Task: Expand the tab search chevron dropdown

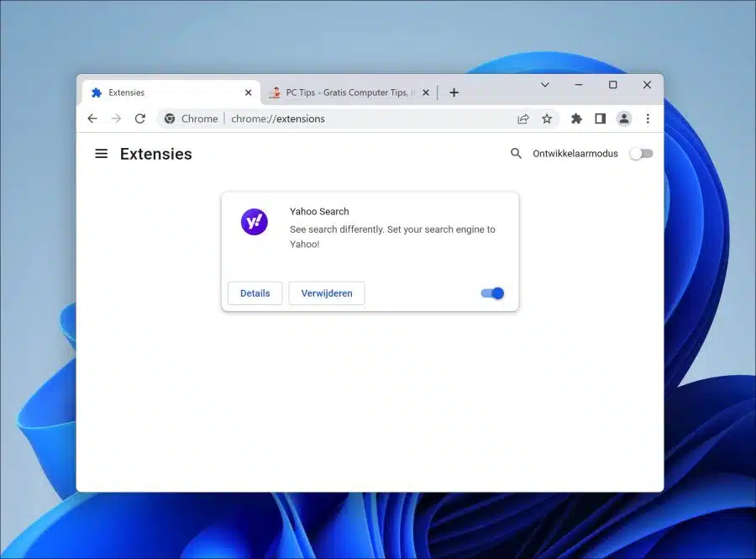Action: pyautogui.click(x=545, y=85)
